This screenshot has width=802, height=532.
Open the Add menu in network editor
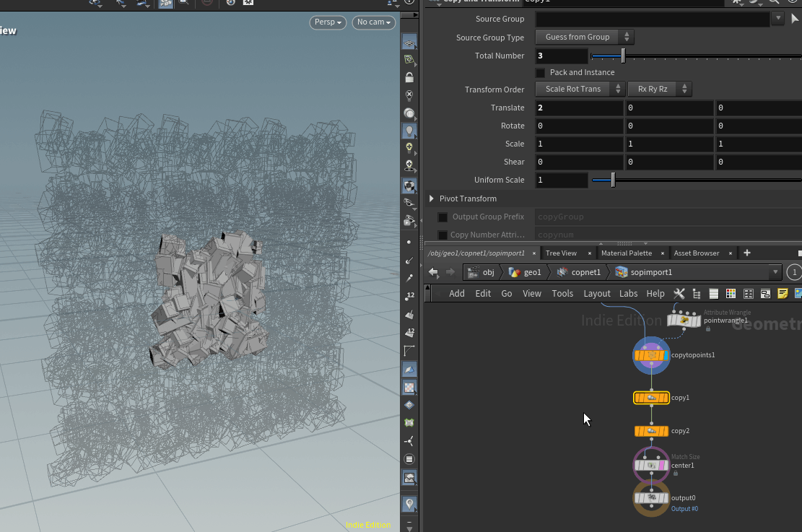pos(457,294)
